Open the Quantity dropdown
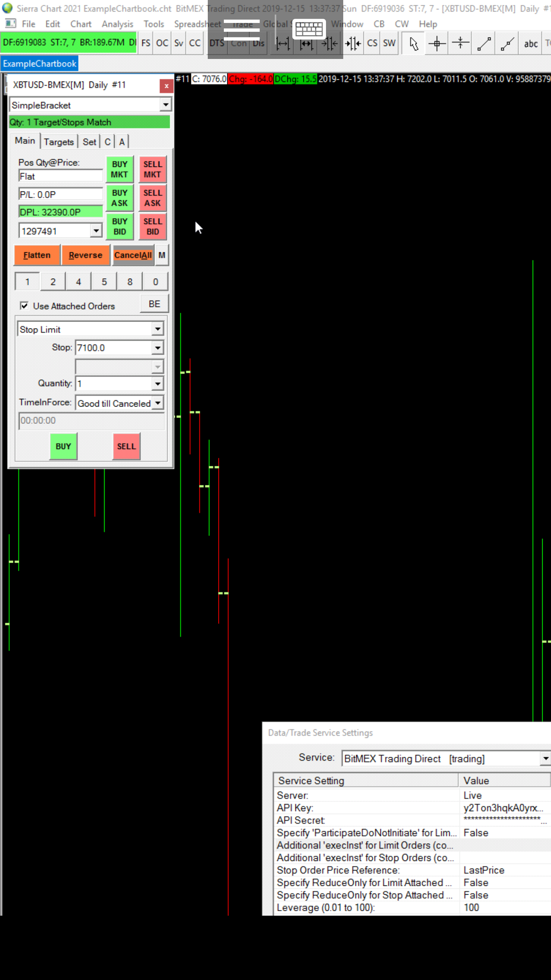Screen dimensions: 551x980 tap(157, 383)
